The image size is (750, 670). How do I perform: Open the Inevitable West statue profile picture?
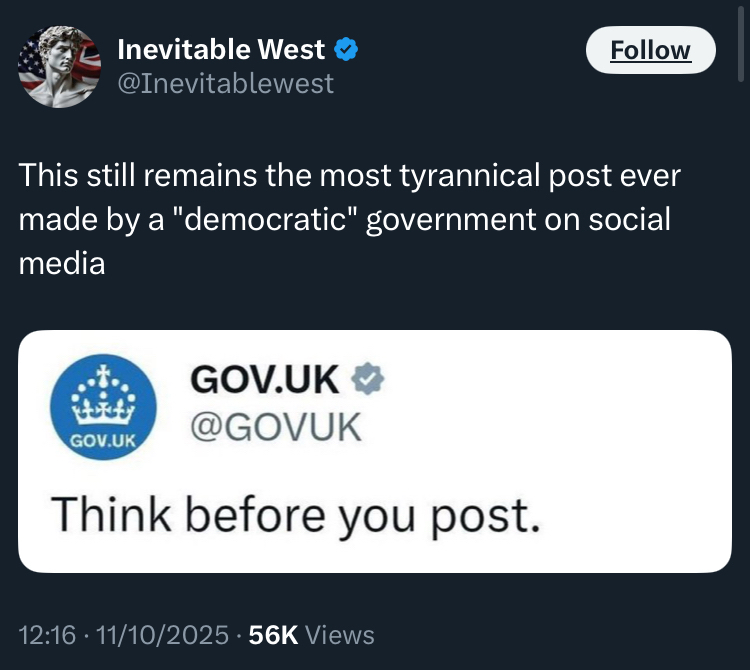point(60,65)
